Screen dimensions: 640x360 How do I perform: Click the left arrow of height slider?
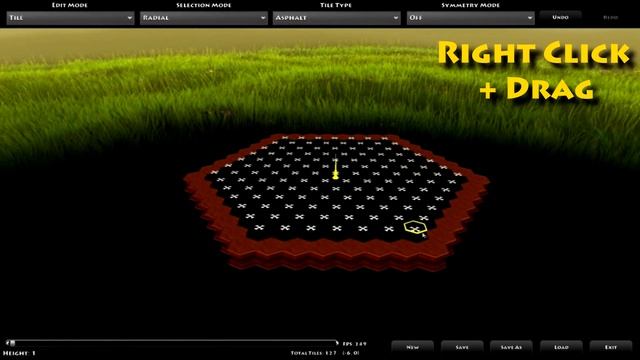point(8,343)
